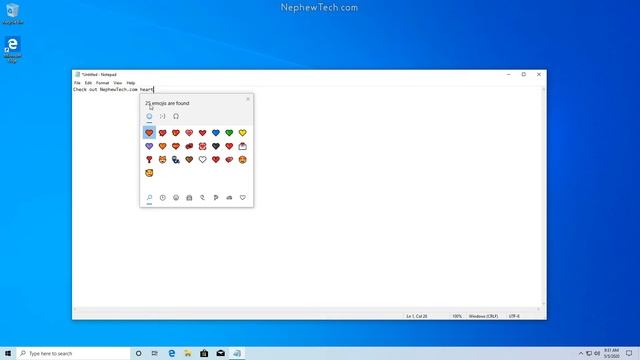This screenshot has width=640, height=360.
Task: Show hidden system tray icons
Action: (x=581, y=353)
